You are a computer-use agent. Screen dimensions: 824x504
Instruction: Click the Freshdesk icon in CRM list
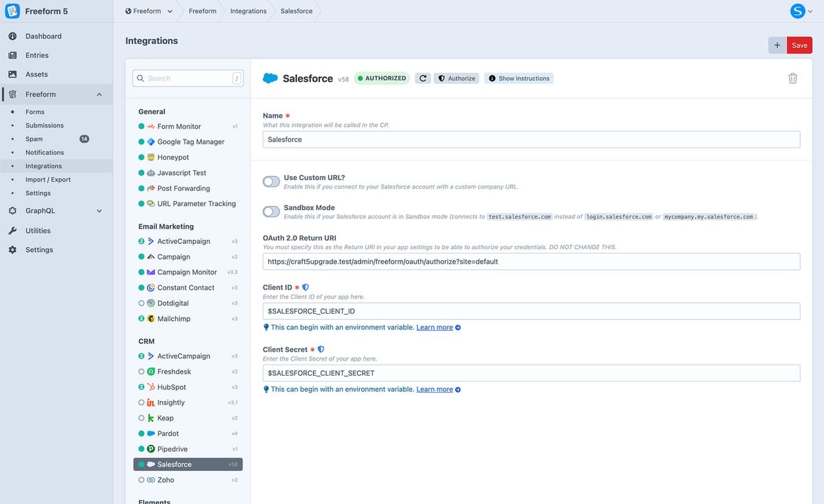(151, 371)
